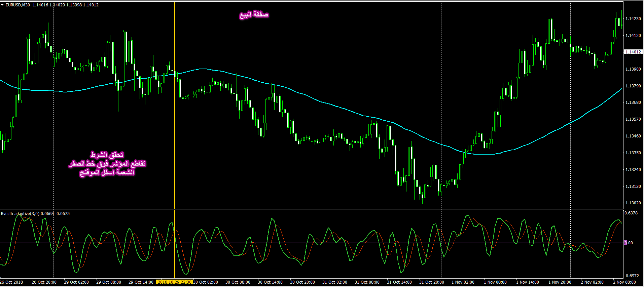Screen dimensions: 644x287
Task: Click the yellow 2018.10.29 22:30 date label
Action: 174,282
